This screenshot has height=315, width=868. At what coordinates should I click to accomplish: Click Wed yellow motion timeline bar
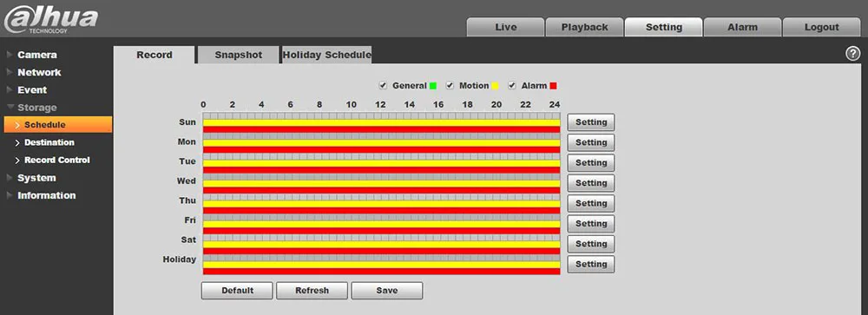(x=381, y=183)
